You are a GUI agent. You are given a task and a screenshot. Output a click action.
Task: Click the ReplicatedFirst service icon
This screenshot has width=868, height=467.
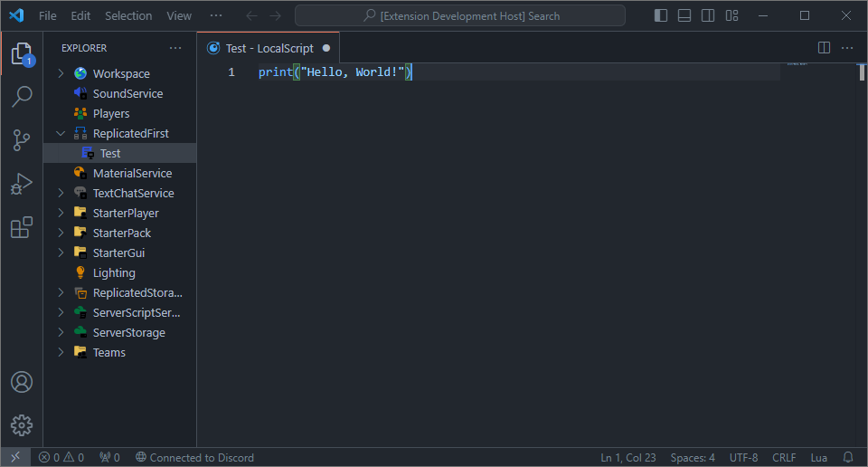80,133
